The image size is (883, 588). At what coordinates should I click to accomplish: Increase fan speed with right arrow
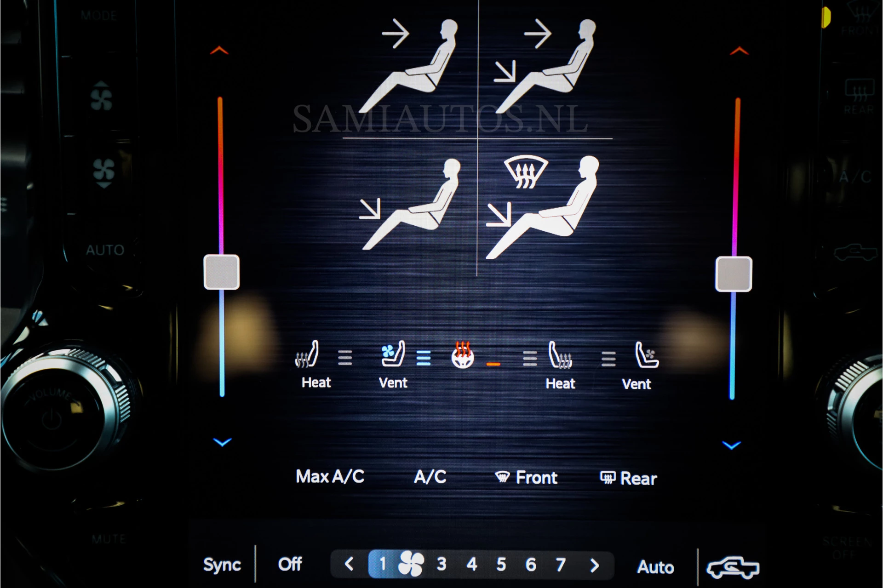[x=594, y=565]
